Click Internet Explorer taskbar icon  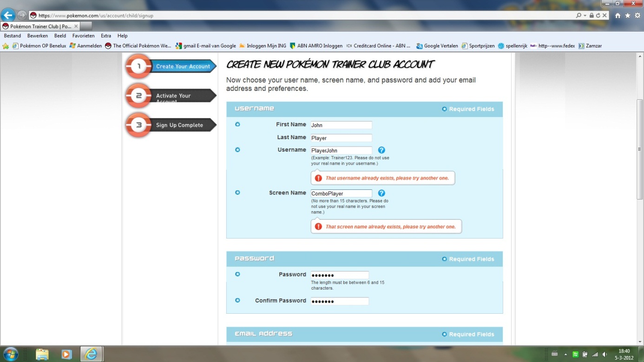tap(92, 354)
